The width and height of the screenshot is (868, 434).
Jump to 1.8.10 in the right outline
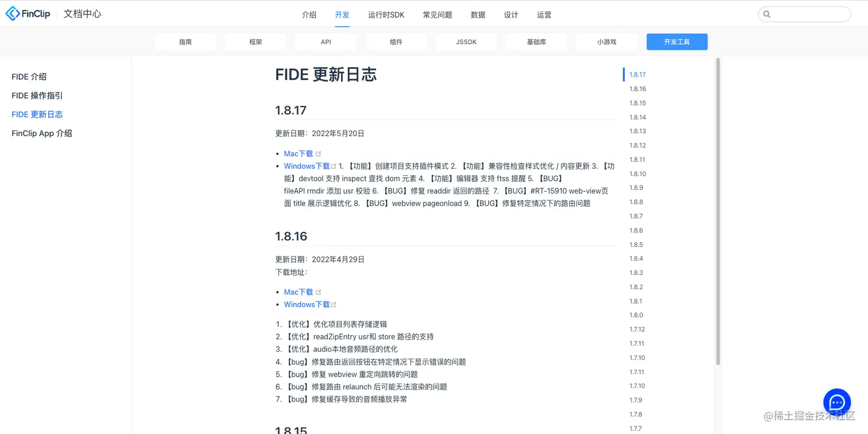(637, 174)
